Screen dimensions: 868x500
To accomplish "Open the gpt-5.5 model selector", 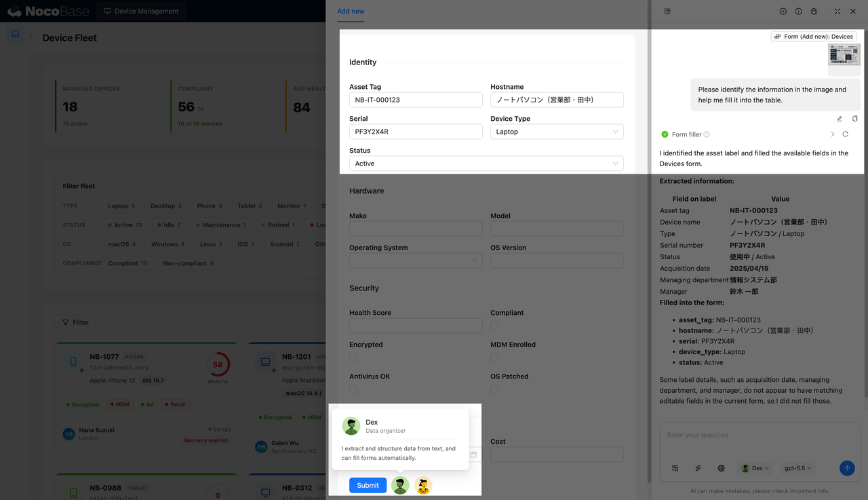I will tap(798, 468).
